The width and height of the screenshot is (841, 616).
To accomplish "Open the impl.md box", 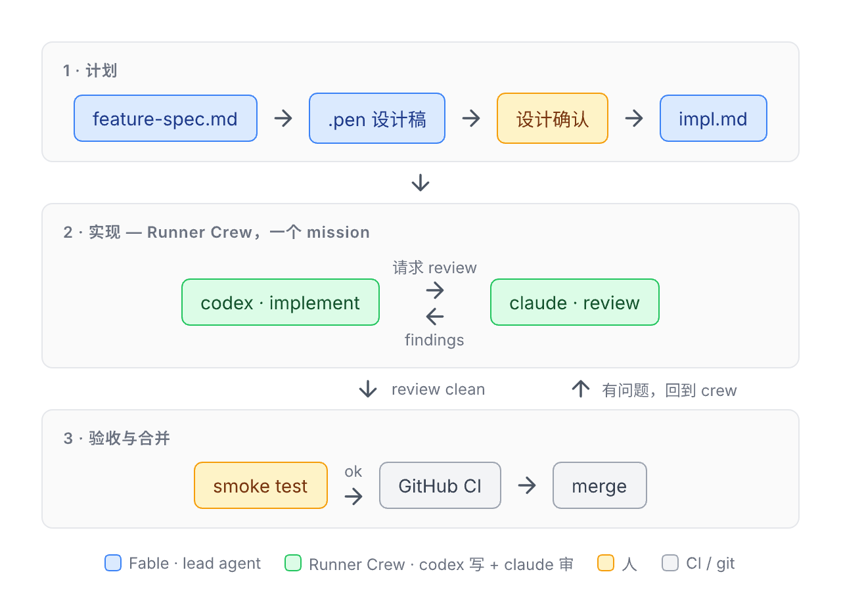I will coord(714,118).
